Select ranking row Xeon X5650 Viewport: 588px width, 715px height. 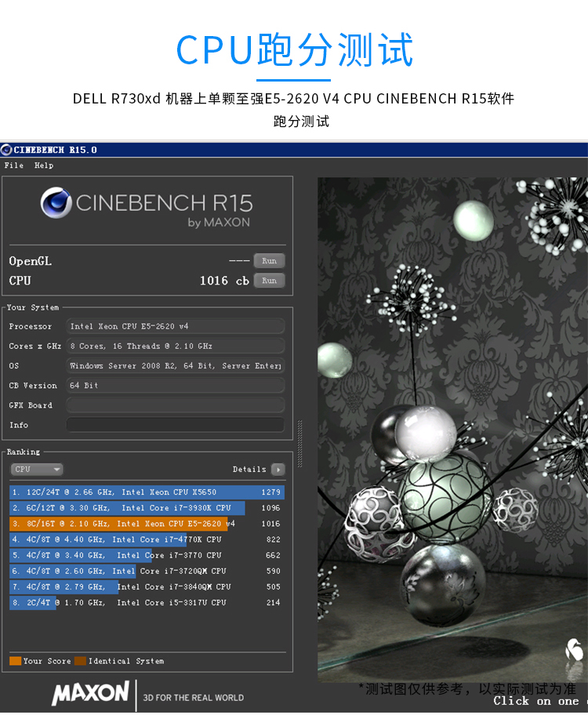coord(147,492)
